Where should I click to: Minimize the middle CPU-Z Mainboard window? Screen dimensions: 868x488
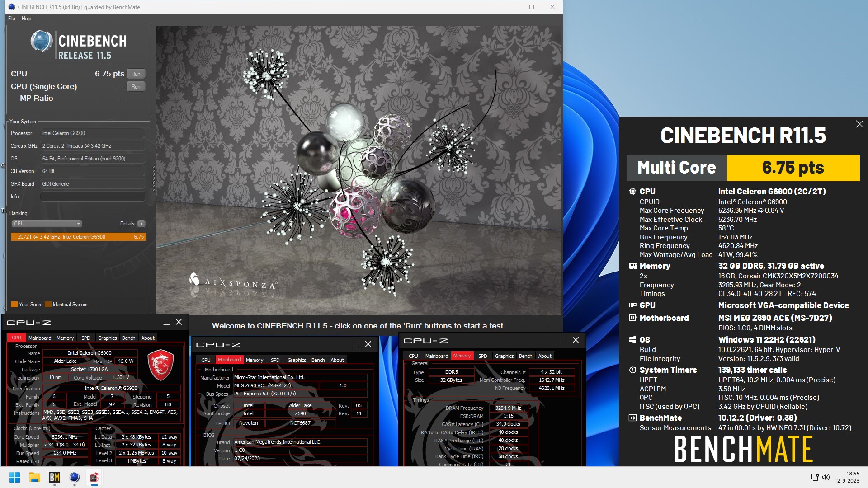point(356,345)
